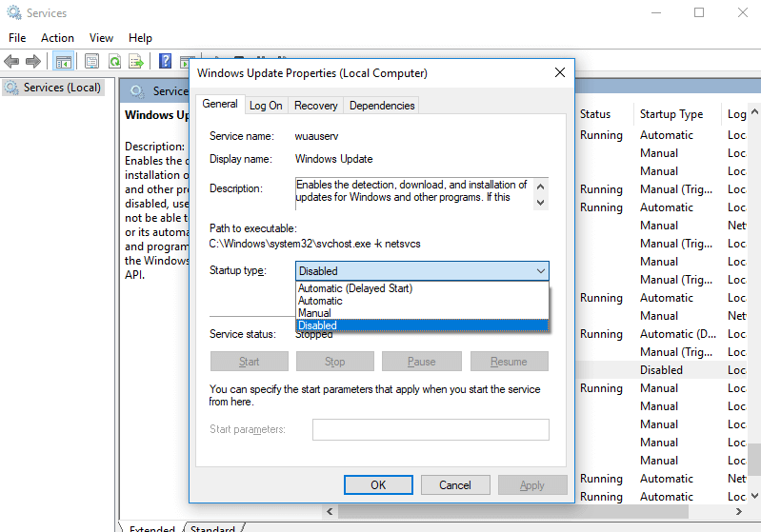Open Properties toolbar icon in Services window

click(x=91, y=62)
